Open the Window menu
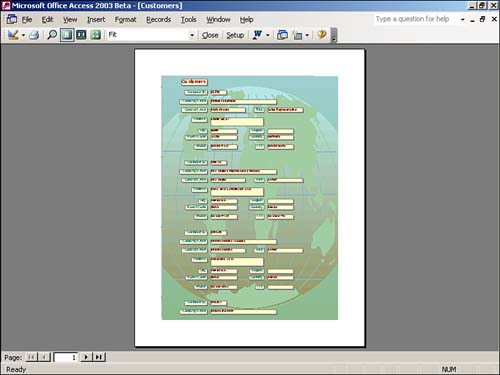This screenshot has height=375, width=500. [x=218, y=20]
